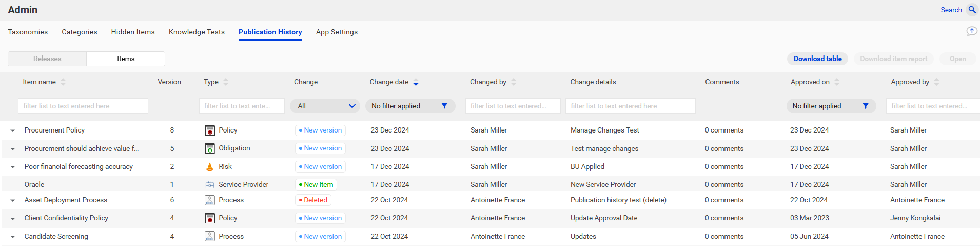Click the Item name filter text field
Image resolution: width=980 pixels, height=246 pixels.
[83, 106]
